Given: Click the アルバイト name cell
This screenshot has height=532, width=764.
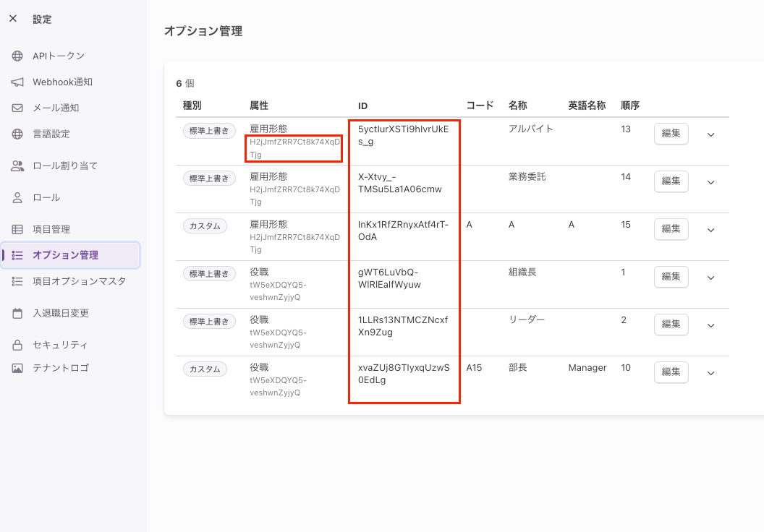Looking at the screenshot, I should (531, 129).
